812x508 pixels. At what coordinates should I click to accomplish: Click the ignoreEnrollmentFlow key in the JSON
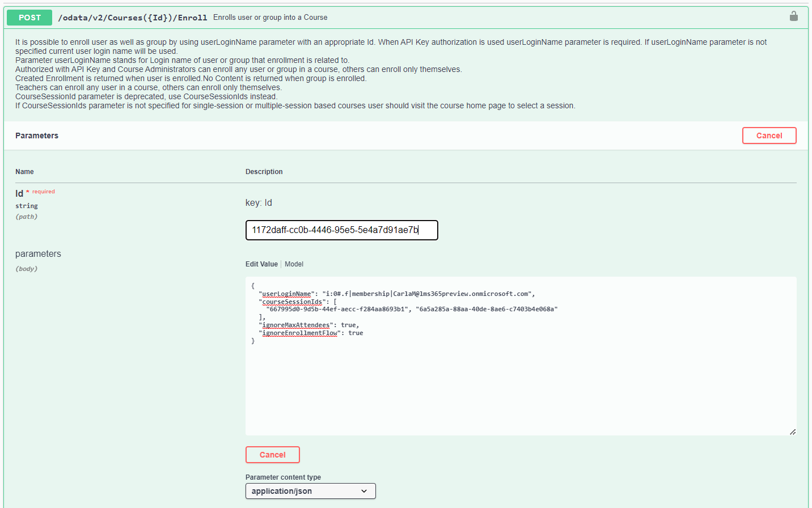pyautogui.click(x=299, y=333)
